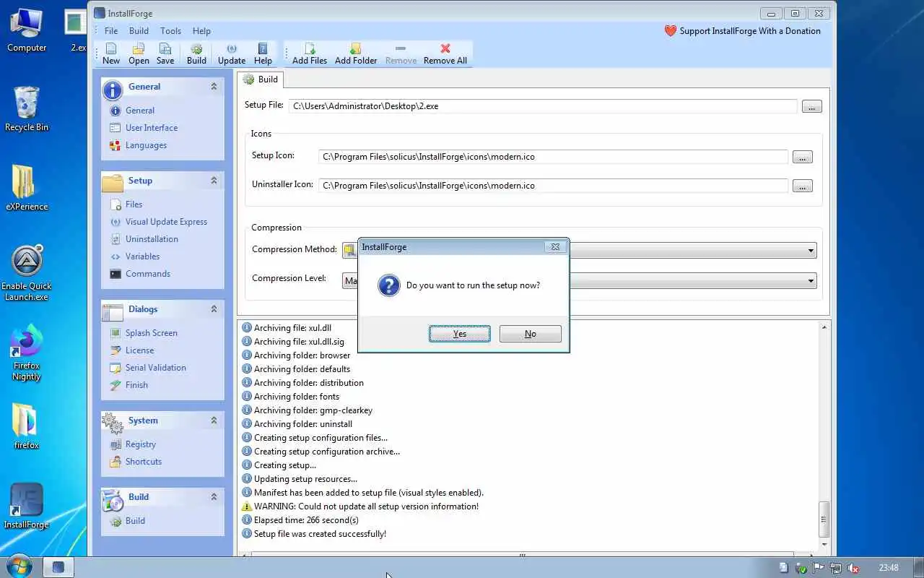Collapse the Build panel group
Image resolution: width=924 pixels, height=578 pixels.
tap(214, 497)
